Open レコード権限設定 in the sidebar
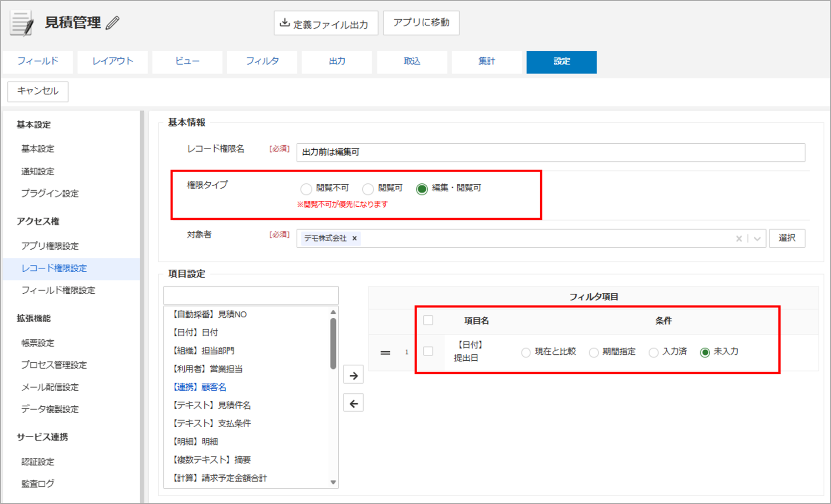 click(x=71, y=268)
